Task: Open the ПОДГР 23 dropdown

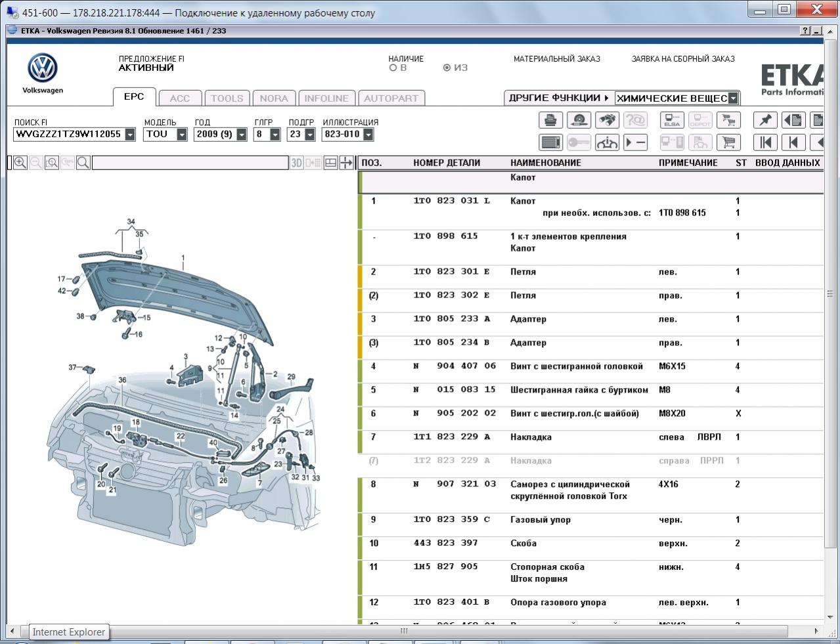Action: pyautogui.click(x=309, y=135)
